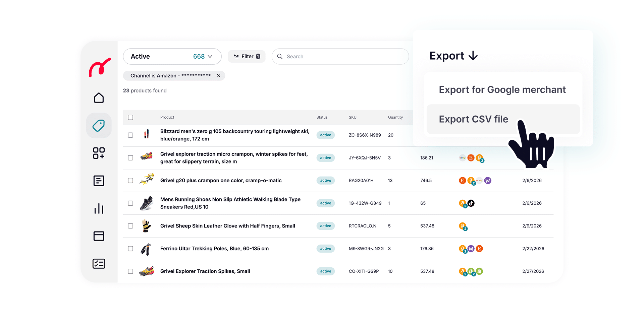Select the Products tag icon in sidebar
The height and width of the screenshot is (324, 644).
99,125
